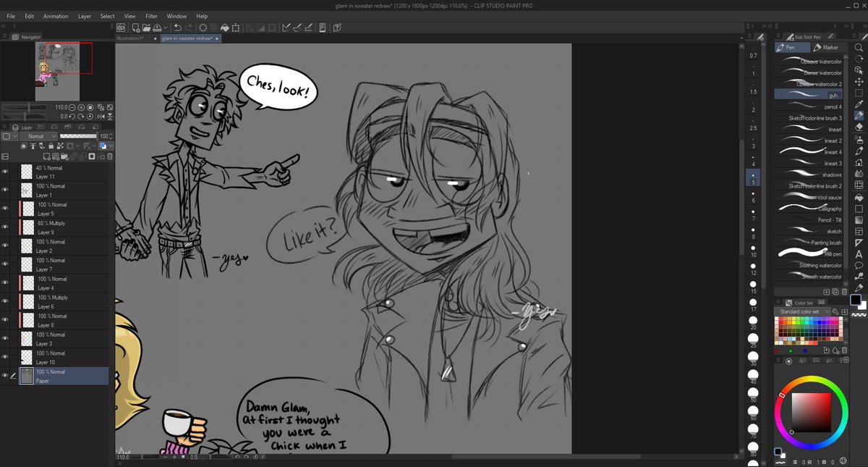Select the Opaque watercolor 2 brush
Viewport: 868px width, 467px height.
pos(809,84)
